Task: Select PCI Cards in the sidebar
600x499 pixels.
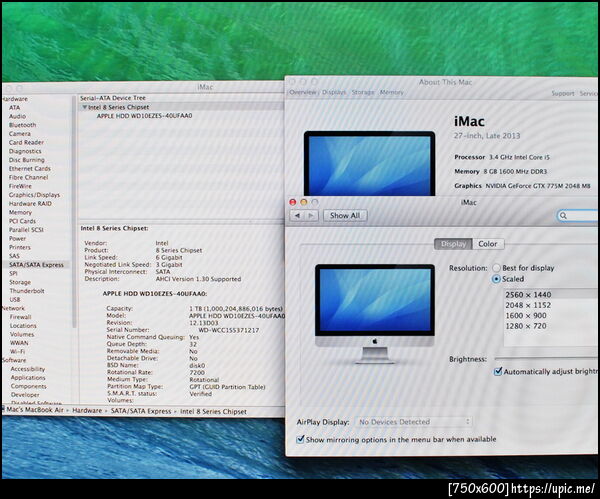Action: [22, 221]
